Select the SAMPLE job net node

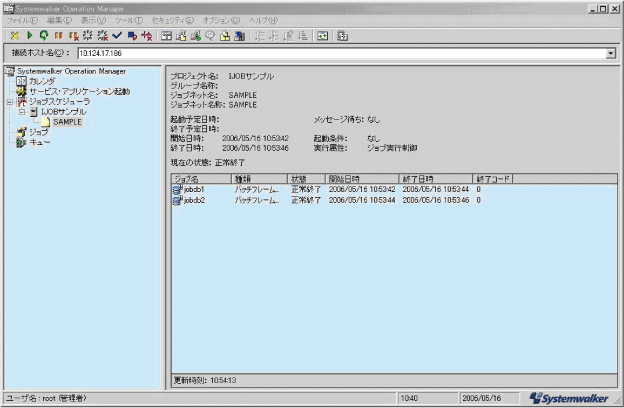(x=67, y=122)
